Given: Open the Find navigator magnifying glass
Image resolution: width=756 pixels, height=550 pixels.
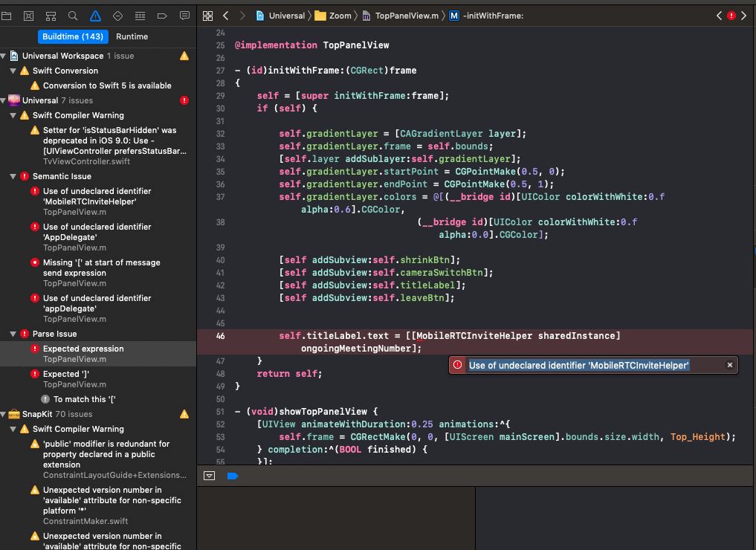Looking at the screenshot, I should coord(73,16).
